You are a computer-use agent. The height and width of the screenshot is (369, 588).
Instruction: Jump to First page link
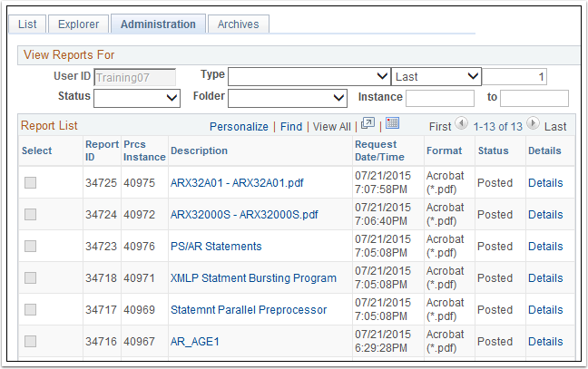click(440, 127)
